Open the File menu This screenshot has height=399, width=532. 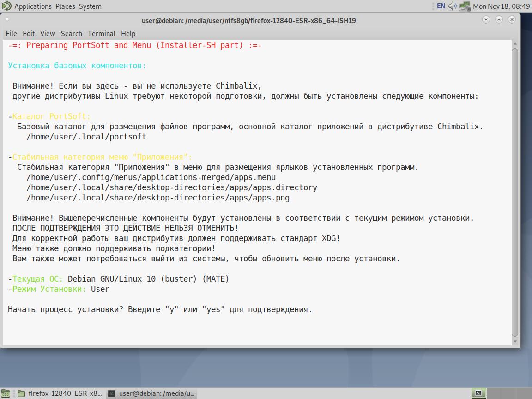[11, 34]
